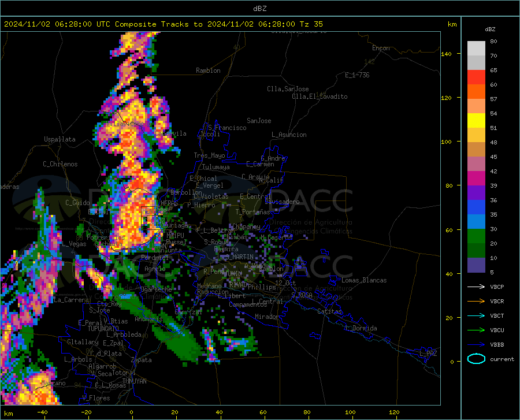This screenshot has height=420, width=520.
Task: Click the S_MARTIN label
Action: pyautogui.click(x=239, y=257)
